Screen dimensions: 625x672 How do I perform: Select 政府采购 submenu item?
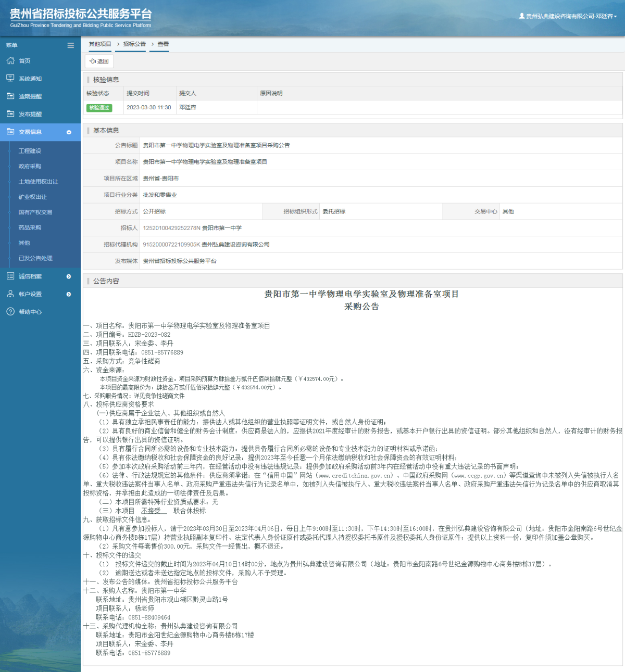[x=30, y=166]
